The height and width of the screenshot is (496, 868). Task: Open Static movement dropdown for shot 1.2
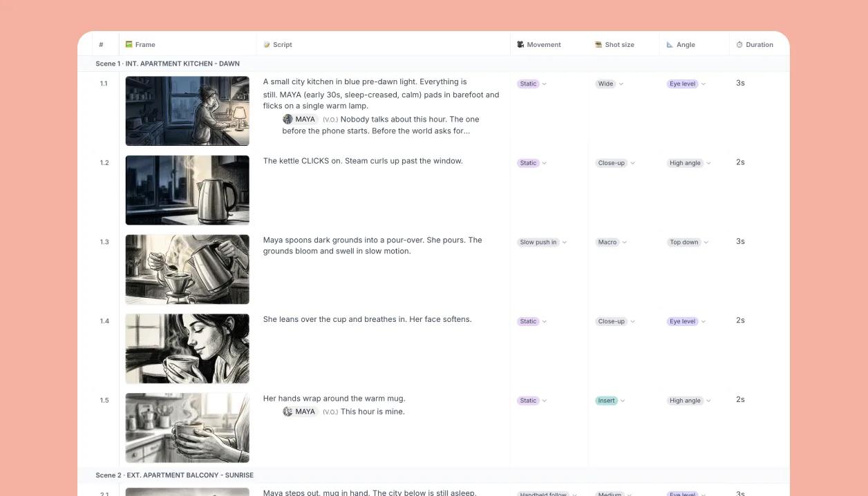click(x=532, y=163)
